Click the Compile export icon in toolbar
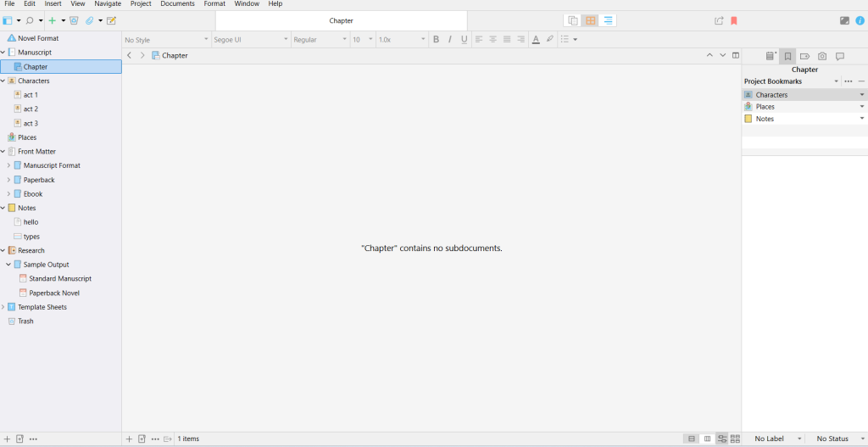 coord(719,20)
